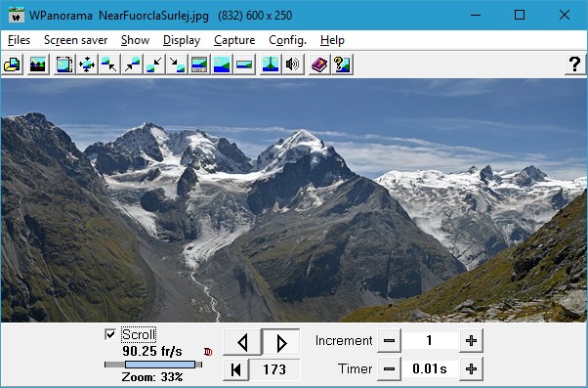The height and width of the screenshot is (388, 588).
Task: Open an image file with the folder icon
Action: click(12, 65)
